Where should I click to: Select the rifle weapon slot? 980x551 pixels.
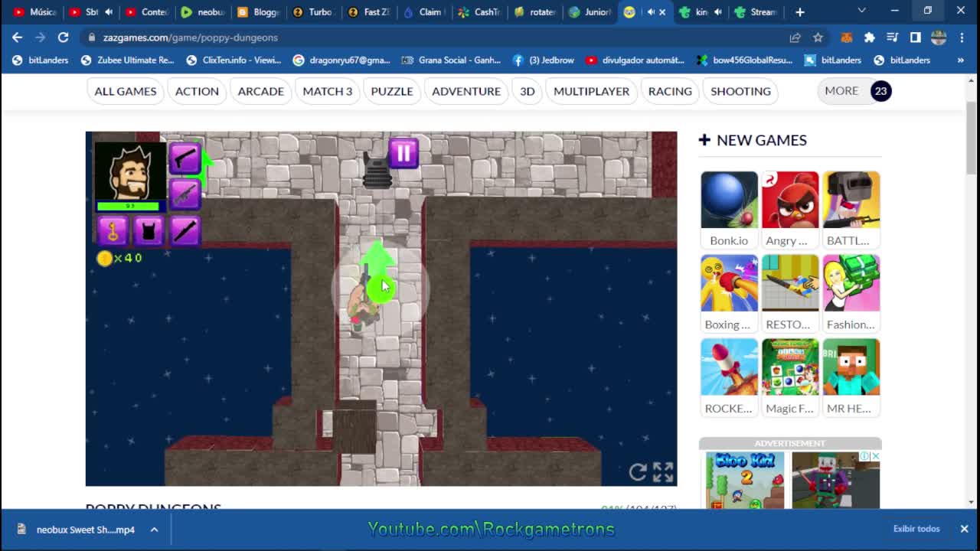184,194
